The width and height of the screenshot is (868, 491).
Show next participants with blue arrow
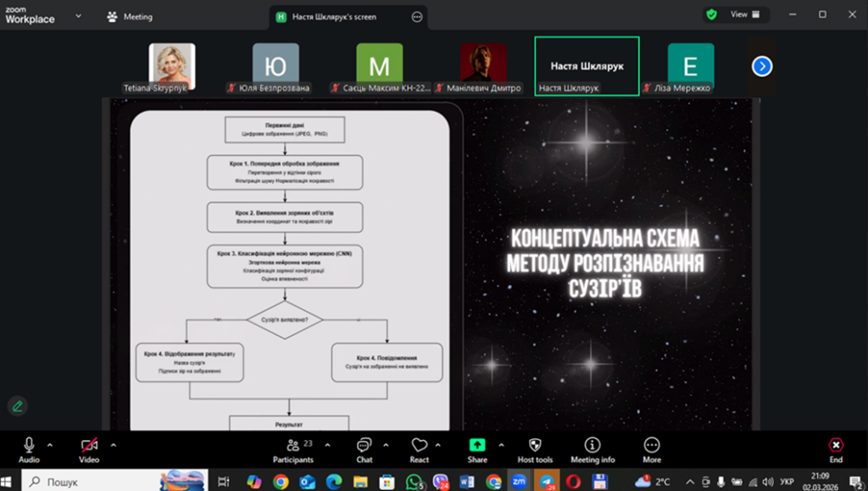coord(762,66)
